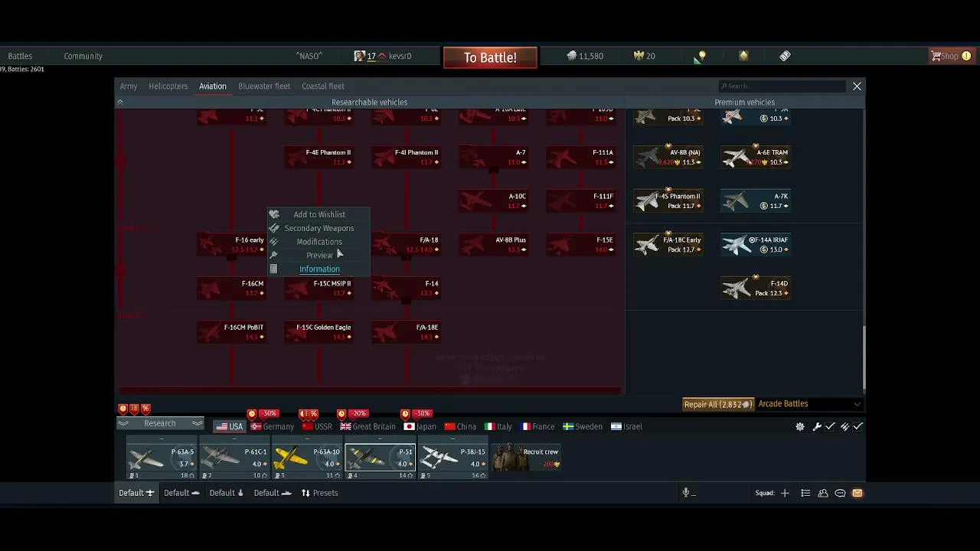Open Secondary Weapons from the context menu
The width and height of the screenshot is (980, 551).
click(318, 228)
